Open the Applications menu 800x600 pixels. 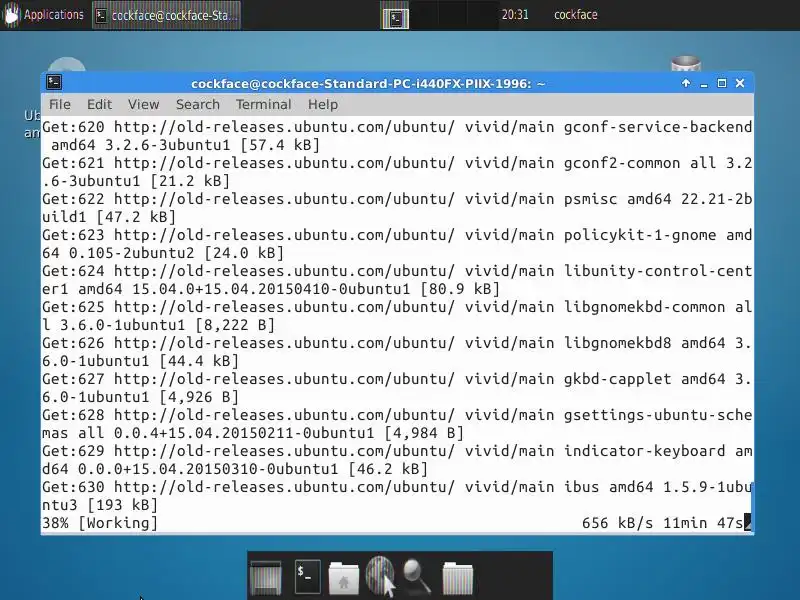click(x=43, y=15)
